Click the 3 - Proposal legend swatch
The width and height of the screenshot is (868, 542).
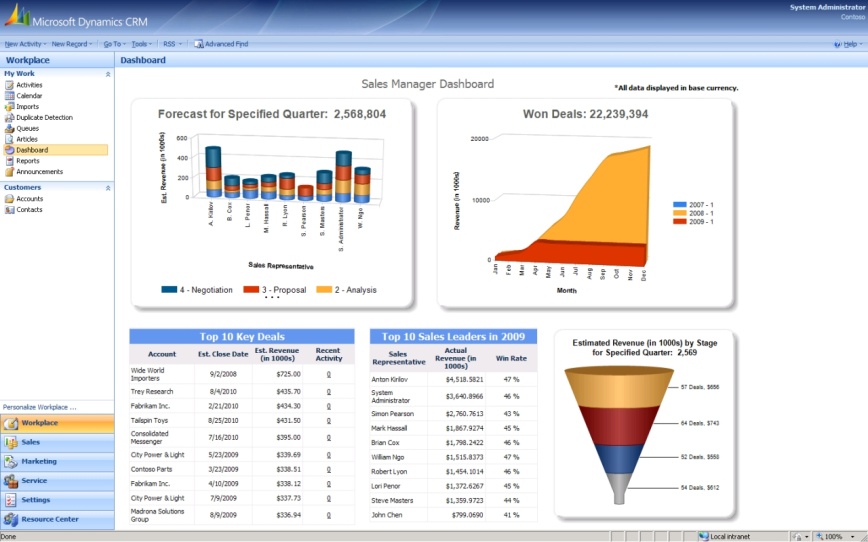point(251,290)
